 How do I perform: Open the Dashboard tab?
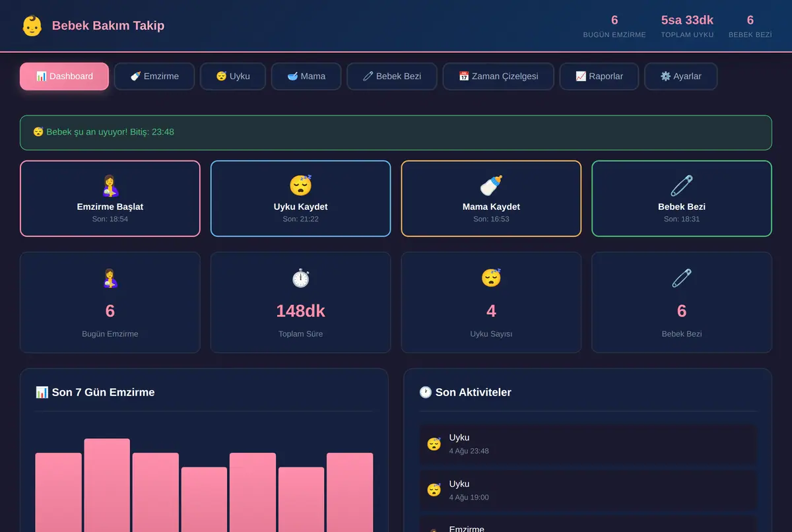pos(64,76)
